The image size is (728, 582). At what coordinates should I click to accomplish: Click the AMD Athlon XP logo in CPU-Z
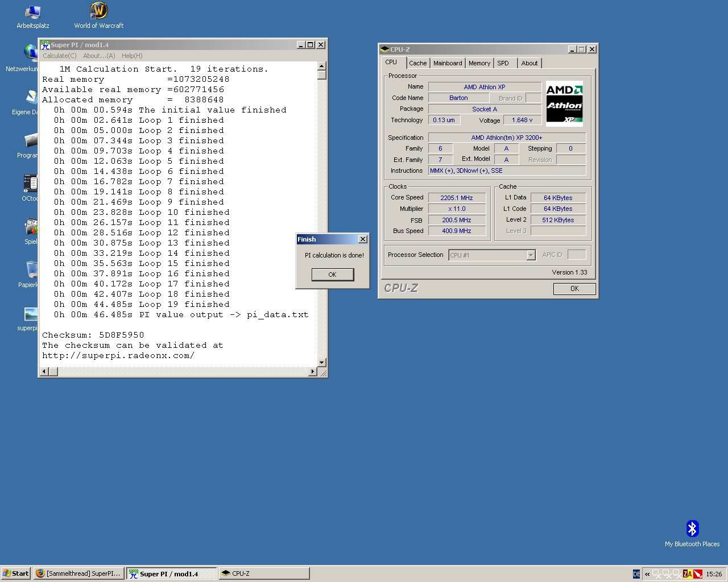pos(564,103)
